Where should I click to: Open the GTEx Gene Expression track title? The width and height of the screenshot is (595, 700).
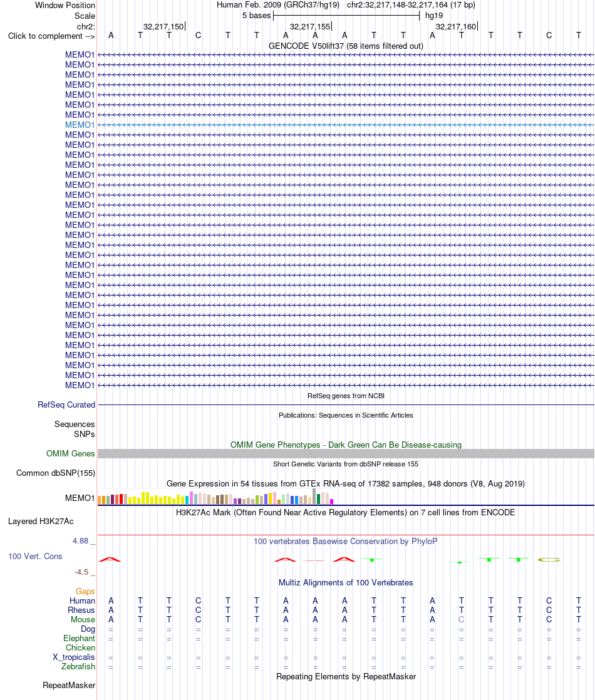tap(346, 483)
